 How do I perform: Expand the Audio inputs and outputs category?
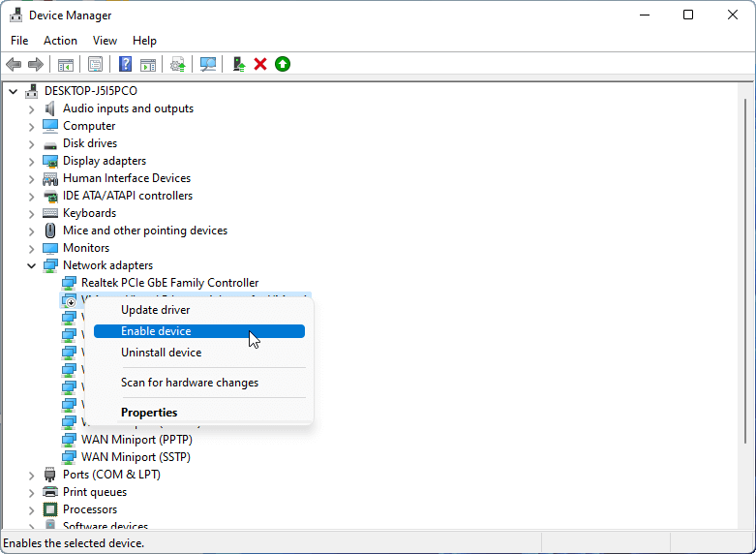[31, 108]
